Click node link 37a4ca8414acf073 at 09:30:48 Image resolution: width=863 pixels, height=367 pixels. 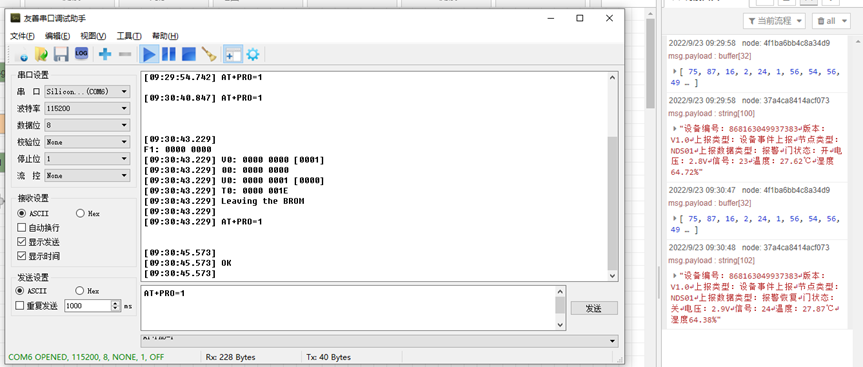[785, 247]
